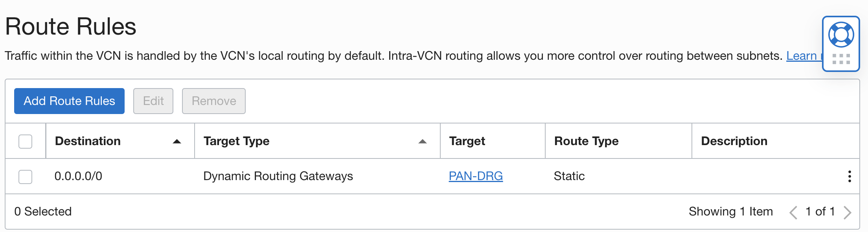
Task: Tick the select-all checkbox in table header
Action: 26,142
